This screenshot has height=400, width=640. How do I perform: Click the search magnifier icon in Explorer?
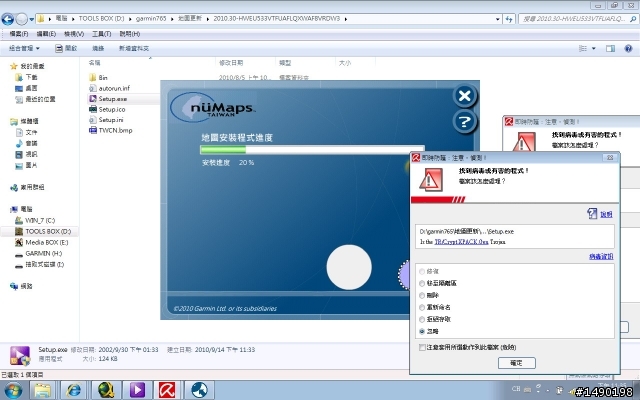point(633,19)
